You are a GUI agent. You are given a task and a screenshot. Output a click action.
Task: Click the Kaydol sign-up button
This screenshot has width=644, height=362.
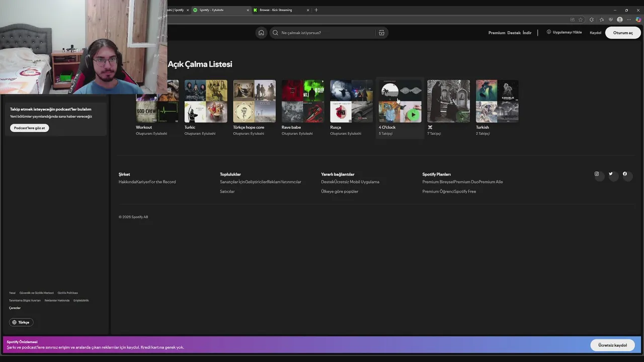tap(595, 33)
